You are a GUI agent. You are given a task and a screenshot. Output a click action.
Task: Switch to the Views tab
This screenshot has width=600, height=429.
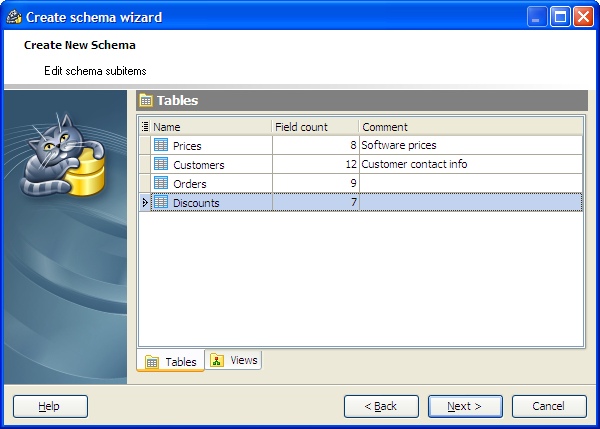[x=234, y=360]
